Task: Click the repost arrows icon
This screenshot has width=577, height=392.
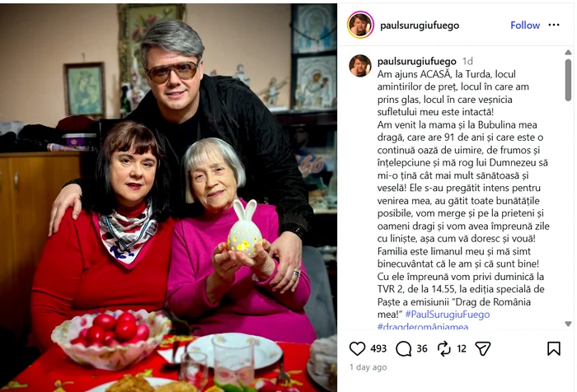Action: click(444, 348)
